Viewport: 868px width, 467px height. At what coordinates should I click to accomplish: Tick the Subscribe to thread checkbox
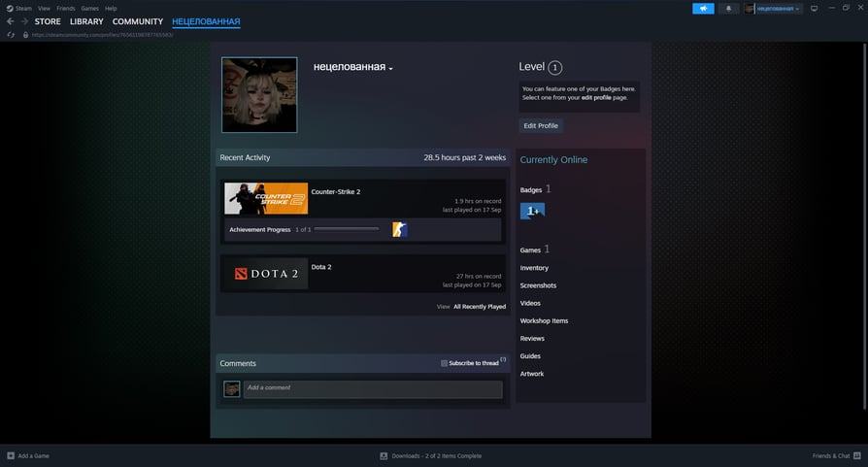point(444,363)
